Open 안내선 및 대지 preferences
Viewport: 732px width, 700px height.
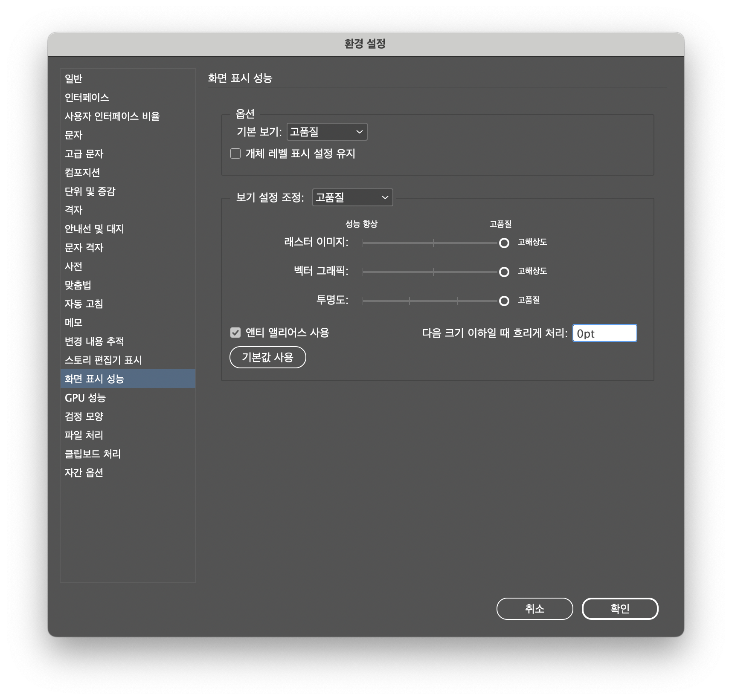(128, 229)
